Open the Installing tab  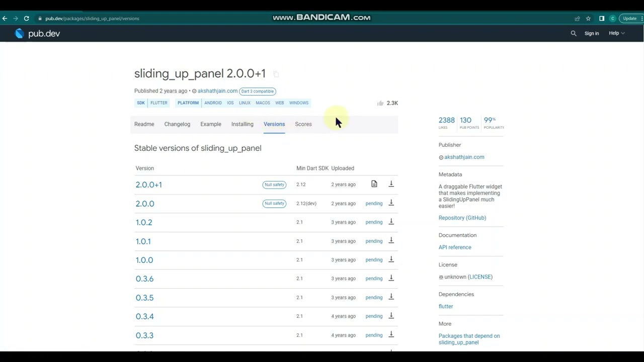click(243, 124)
